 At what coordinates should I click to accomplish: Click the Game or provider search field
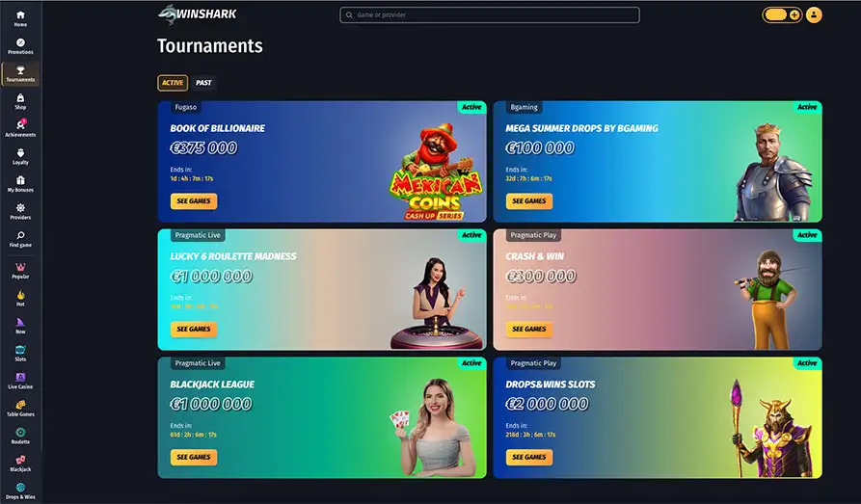tap(490, 14)
